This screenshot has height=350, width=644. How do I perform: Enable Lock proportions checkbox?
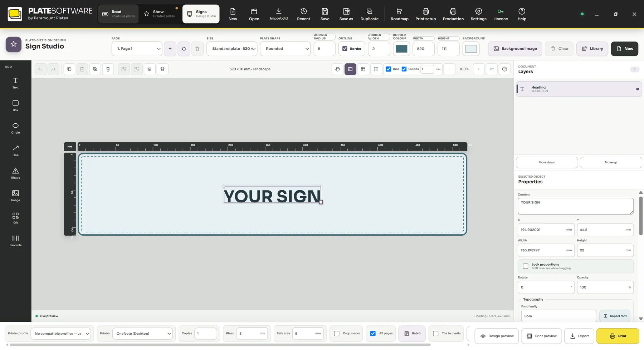(525, 266)
